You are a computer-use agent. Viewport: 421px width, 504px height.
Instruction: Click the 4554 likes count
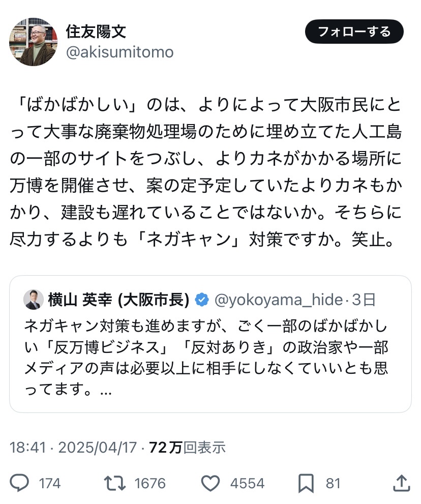(x=247, y=483)
